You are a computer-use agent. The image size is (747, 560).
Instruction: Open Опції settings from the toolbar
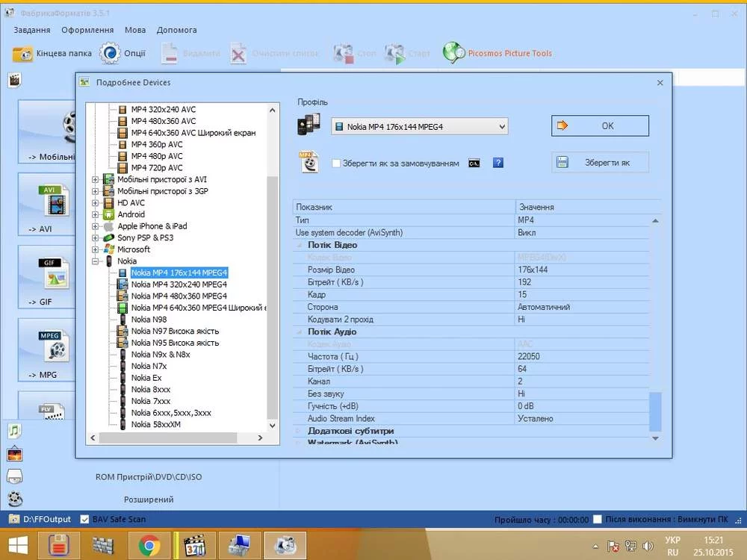tap(123, 54)
